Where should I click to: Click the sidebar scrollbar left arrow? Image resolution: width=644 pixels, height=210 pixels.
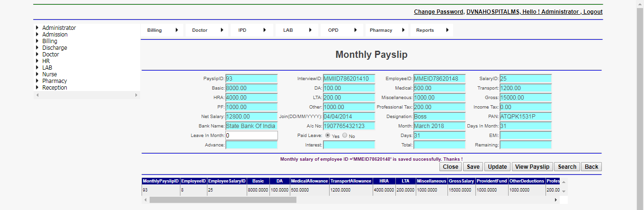[x=37, y=95]
